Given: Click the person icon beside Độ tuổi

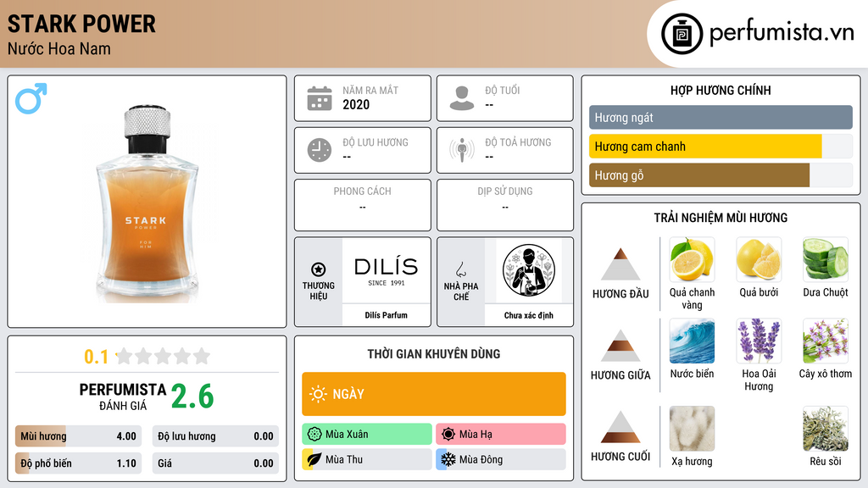Looking at the screenshot, I should (462, 98).
